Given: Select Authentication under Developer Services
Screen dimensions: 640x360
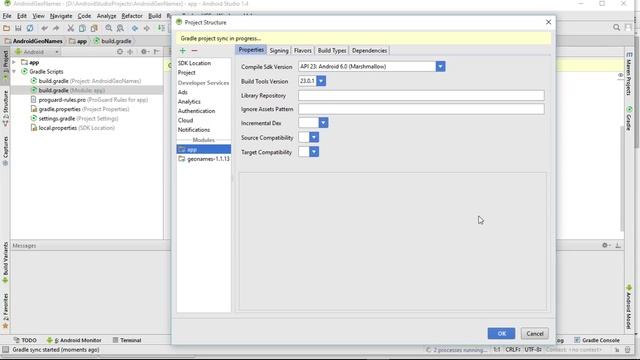Looking at the screenshot, I should [196, 111].
